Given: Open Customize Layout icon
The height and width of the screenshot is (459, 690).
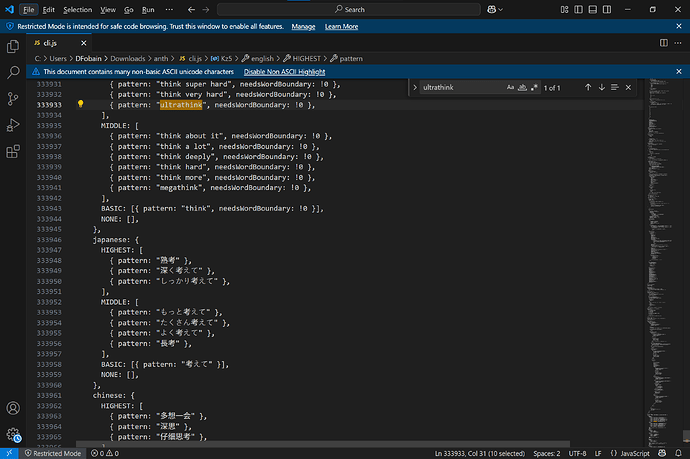Looking at the screenshot, I should [565, 9].
